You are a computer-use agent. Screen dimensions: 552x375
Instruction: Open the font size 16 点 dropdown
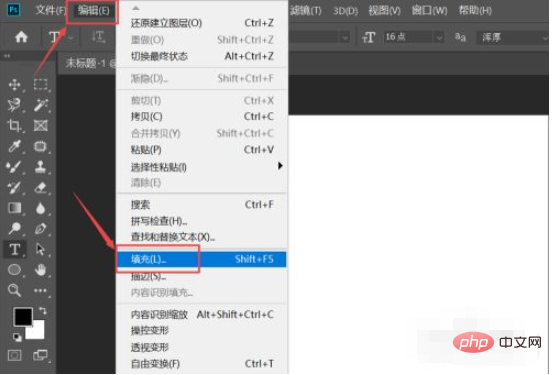[439, 37]
